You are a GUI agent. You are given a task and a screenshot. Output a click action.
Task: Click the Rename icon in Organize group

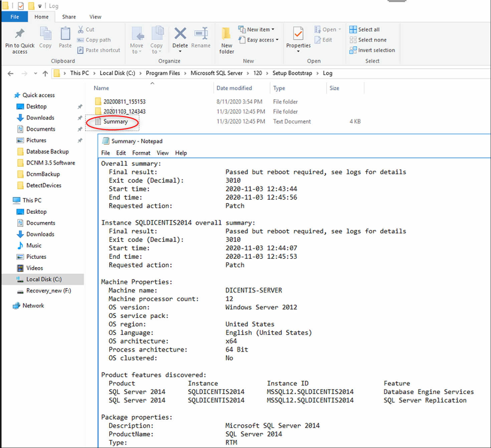(x=201, y=34)
